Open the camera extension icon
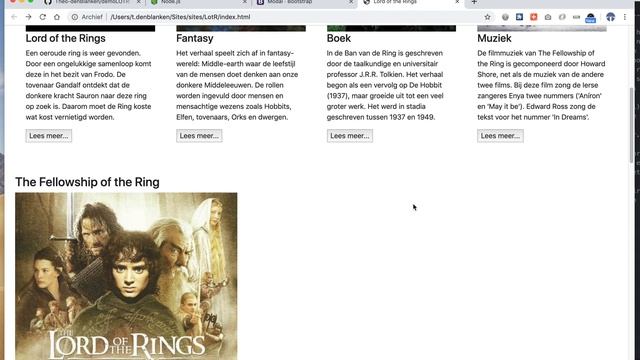Viewport: 640px width, 360px height. coord(548,17)
